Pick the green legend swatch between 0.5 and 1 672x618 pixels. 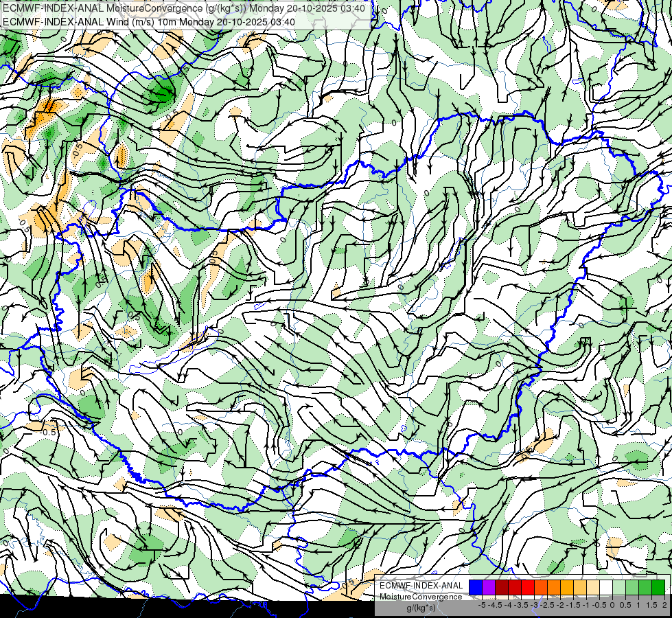[x=632, y=587]
